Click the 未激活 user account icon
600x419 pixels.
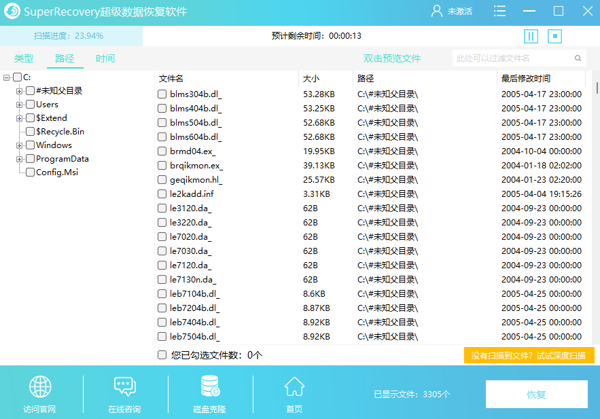tap(436, 11)
